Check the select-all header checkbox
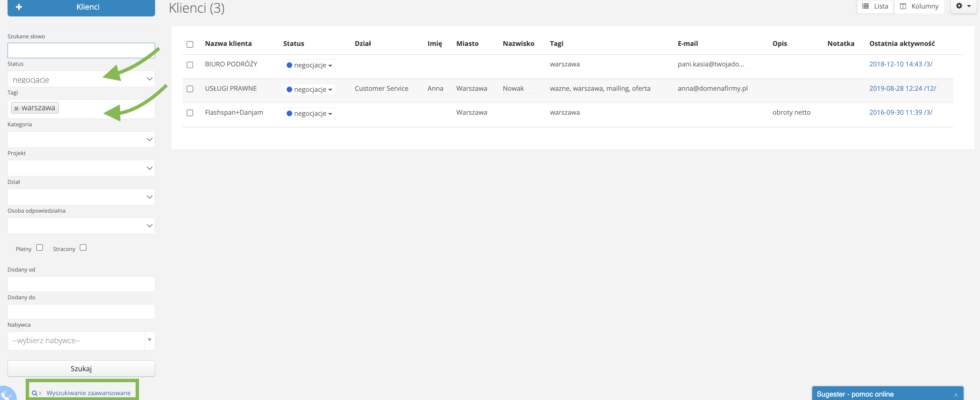The height and width of the screenshot is (400, 980). [190, 44]
